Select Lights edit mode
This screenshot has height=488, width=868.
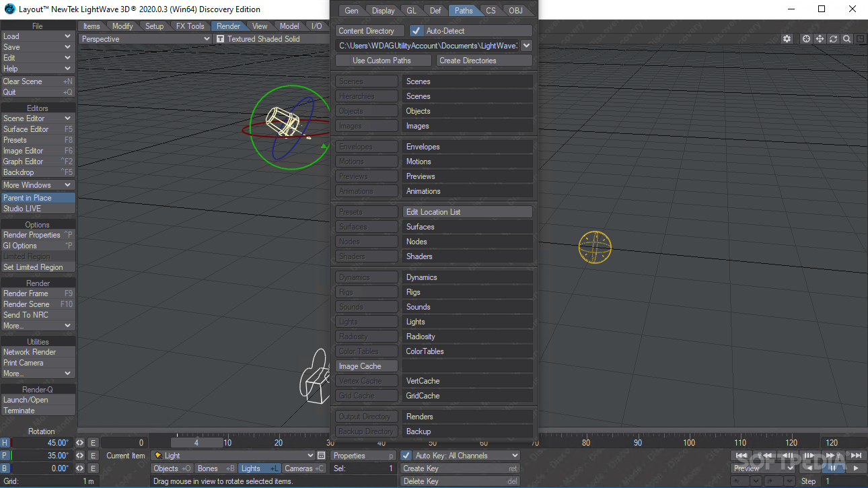point(260,468)
